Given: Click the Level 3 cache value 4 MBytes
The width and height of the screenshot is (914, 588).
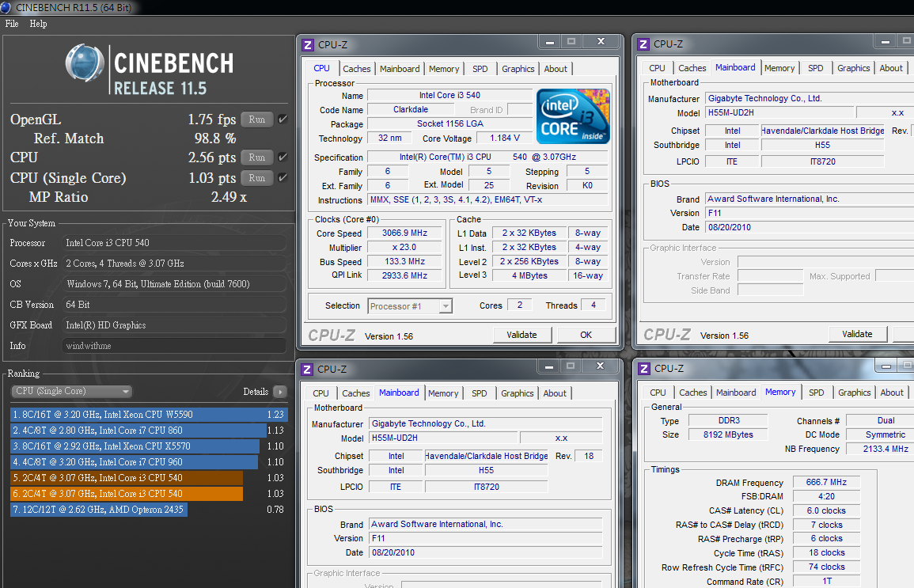Looking at the screenshot, I should (529, 275).
